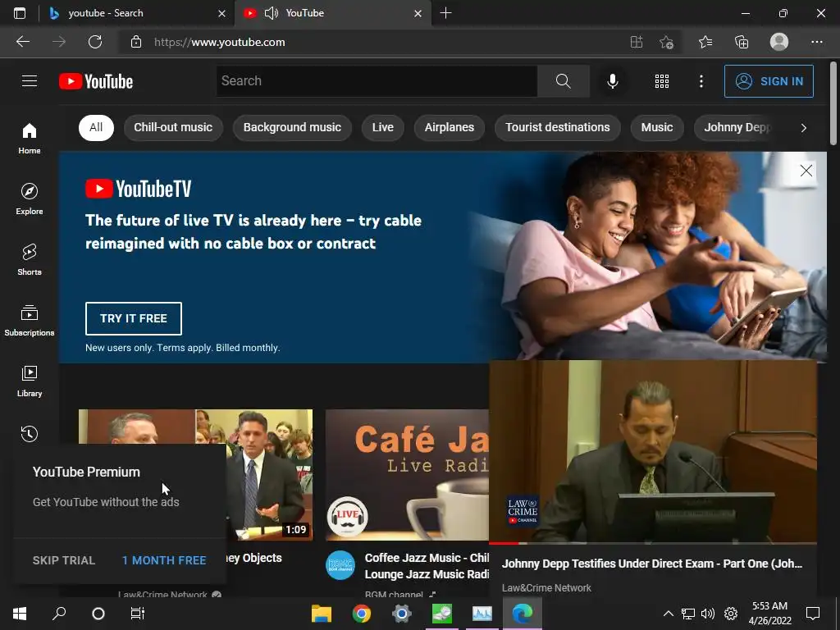840x630 pixels.
Task: Open the Coffee Jazz Music video title
Action: (x=427, y=566)
